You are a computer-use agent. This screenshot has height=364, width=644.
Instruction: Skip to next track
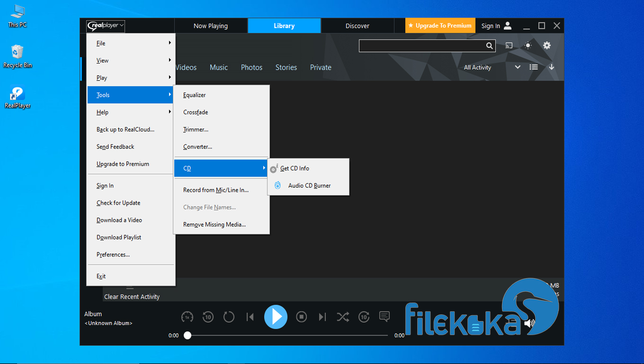coord(322,317)
